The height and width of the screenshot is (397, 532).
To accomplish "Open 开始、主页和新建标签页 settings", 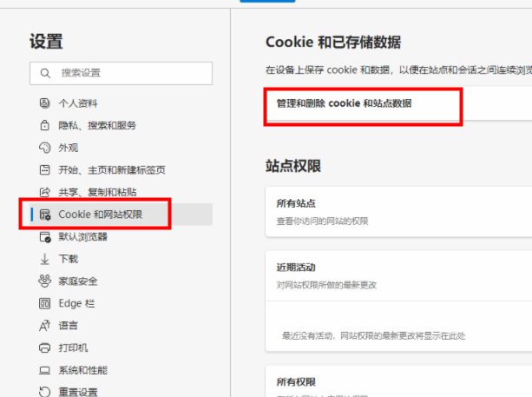I will click(x=112, y=169).
